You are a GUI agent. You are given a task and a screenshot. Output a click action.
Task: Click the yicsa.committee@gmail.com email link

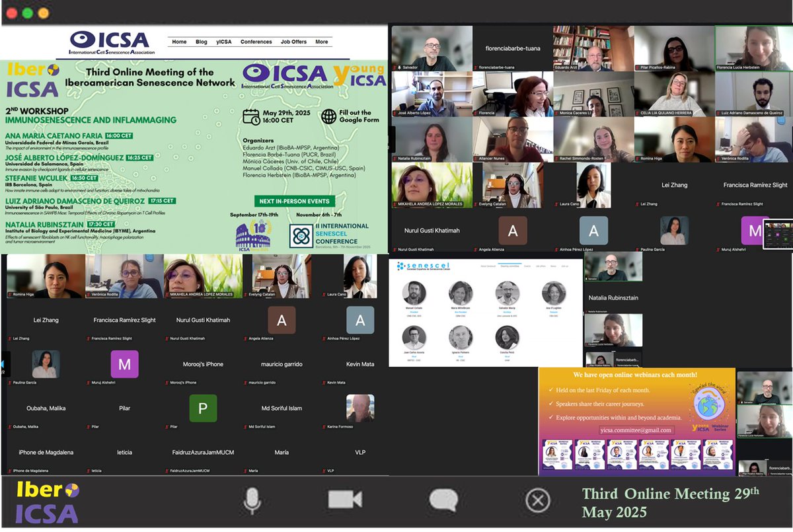pos(636,430)
